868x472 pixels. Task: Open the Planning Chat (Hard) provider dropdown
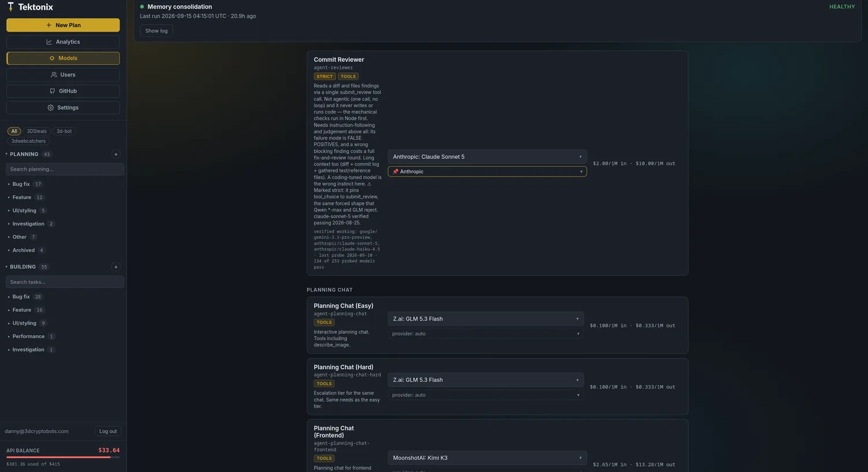(x=486, y=395)
